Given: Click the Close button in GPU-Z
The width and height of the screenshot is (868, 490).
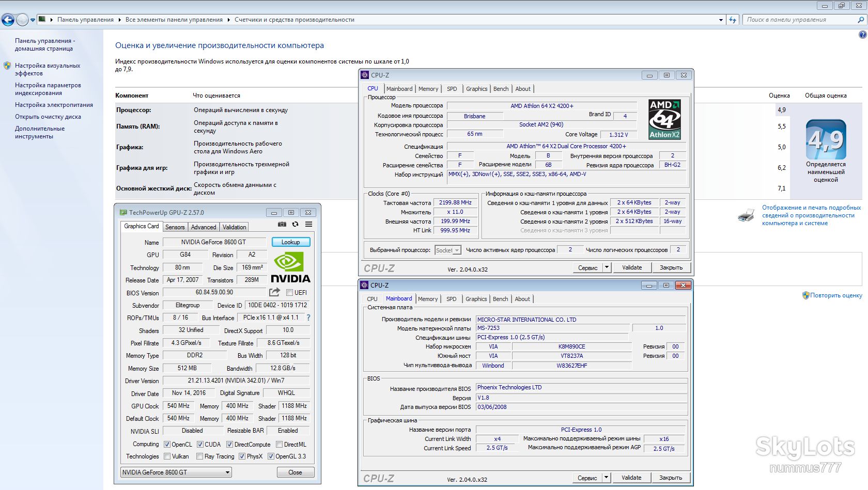Looking at the screenshot, I should (x=296, y=472).
